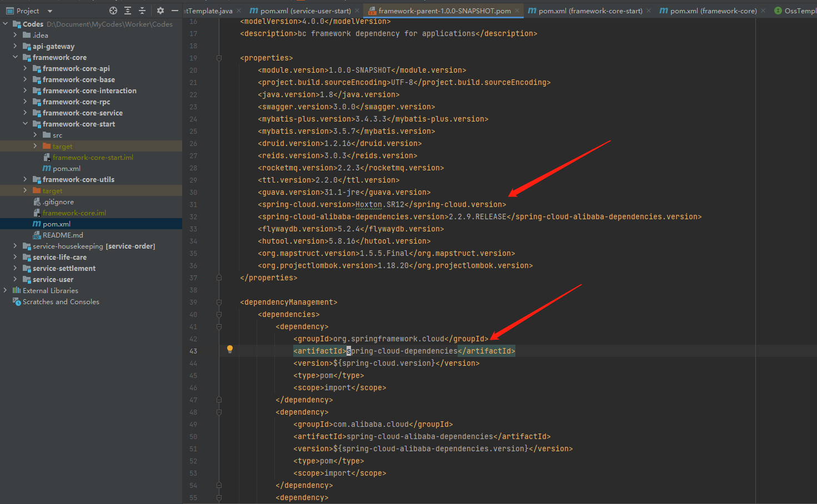Switch to pom.xml (framework-core-start) tab
Viewport: 817px width, 504px height.
(x=585, y=11)
